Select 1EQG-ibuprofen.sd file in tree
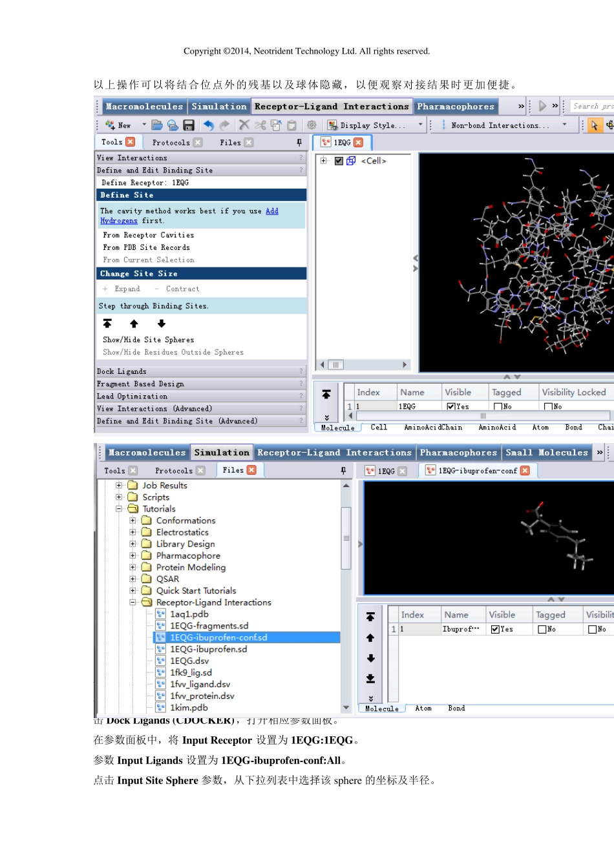The width and height of the screenshot is (614, 868). 208,649
